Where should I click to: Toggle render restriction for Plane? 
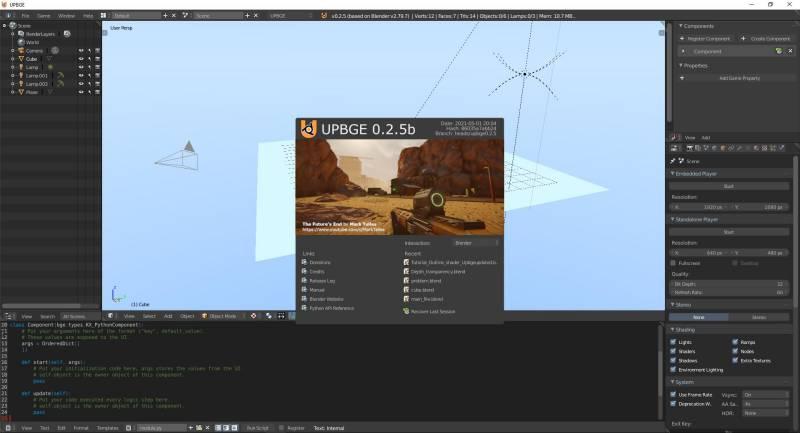tap(97, 92)
